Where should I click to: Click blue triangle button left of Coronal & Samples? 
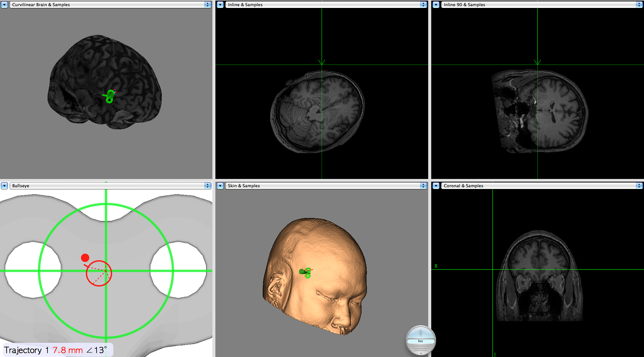[436, 186]
